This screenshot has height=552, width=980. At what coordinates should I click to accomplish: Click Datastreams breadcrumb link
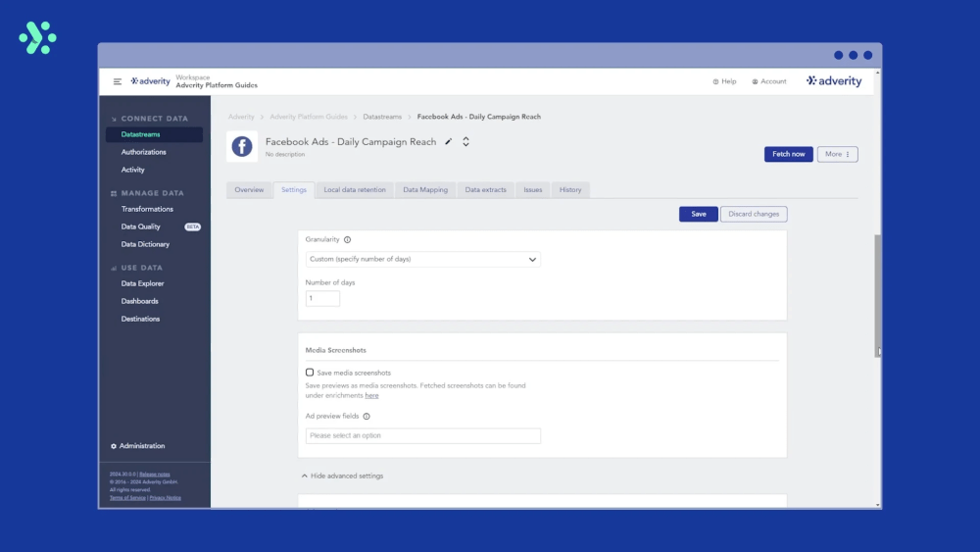pyautogui.click(x=382, y=117)
